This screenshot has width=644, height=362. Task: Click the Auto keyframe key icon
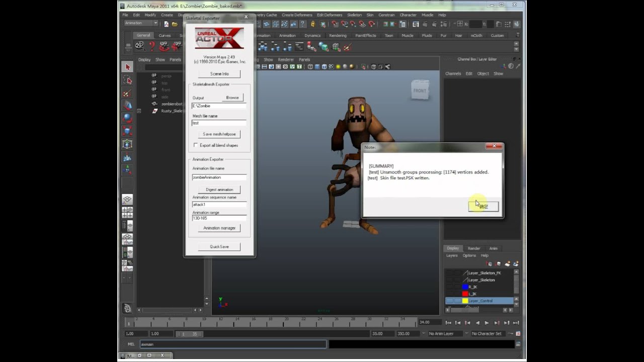tap(509, 333)
